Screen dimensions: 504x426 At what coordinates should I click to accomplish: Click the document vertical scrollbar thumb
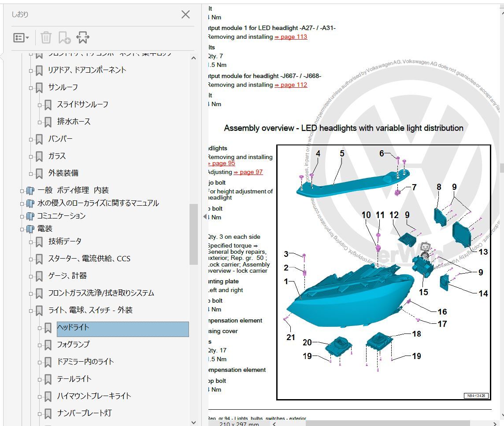point(501,168)
